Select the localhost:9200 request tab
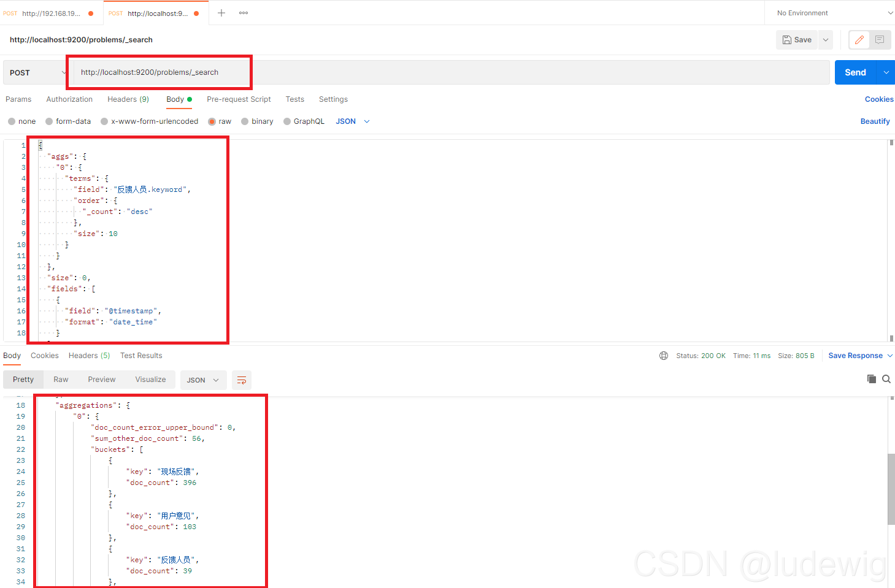The width and height of the screenshot is (895, 588). tap(156, 13)
